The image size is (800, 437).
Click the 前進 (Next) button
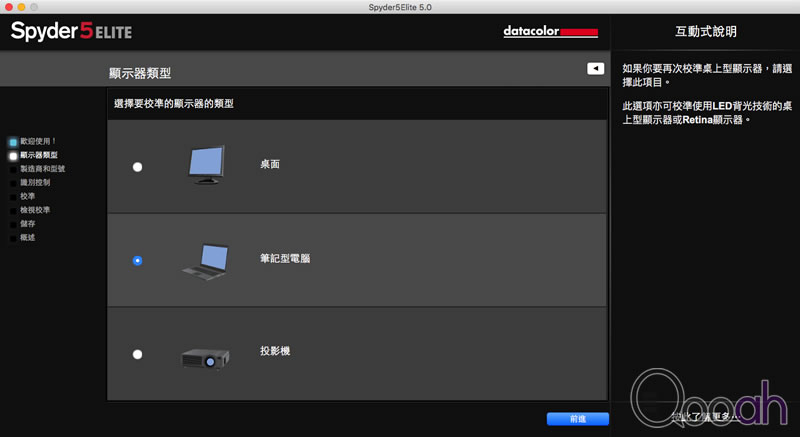[578, 419]
